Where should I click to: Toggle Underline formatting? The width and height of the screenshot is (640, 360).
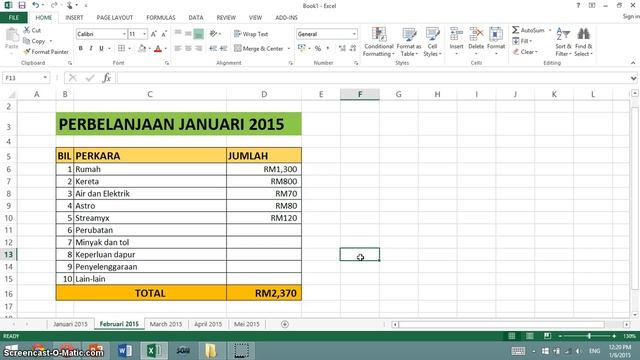[101, 49]
